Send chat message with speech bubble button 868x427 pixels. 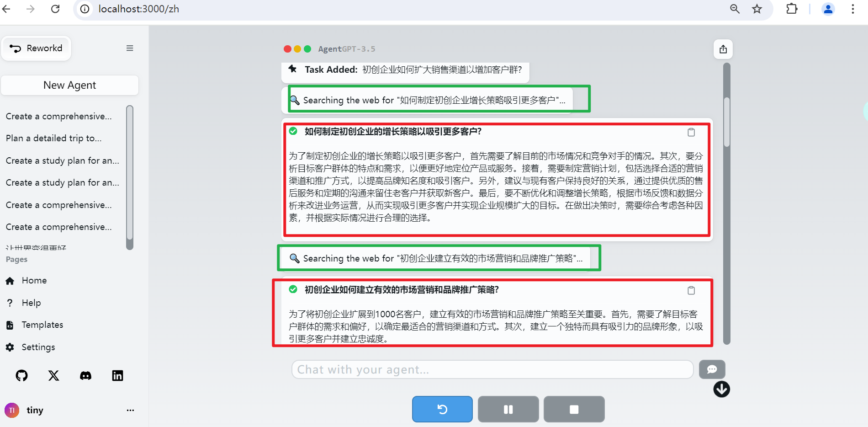tap(712, 369)
